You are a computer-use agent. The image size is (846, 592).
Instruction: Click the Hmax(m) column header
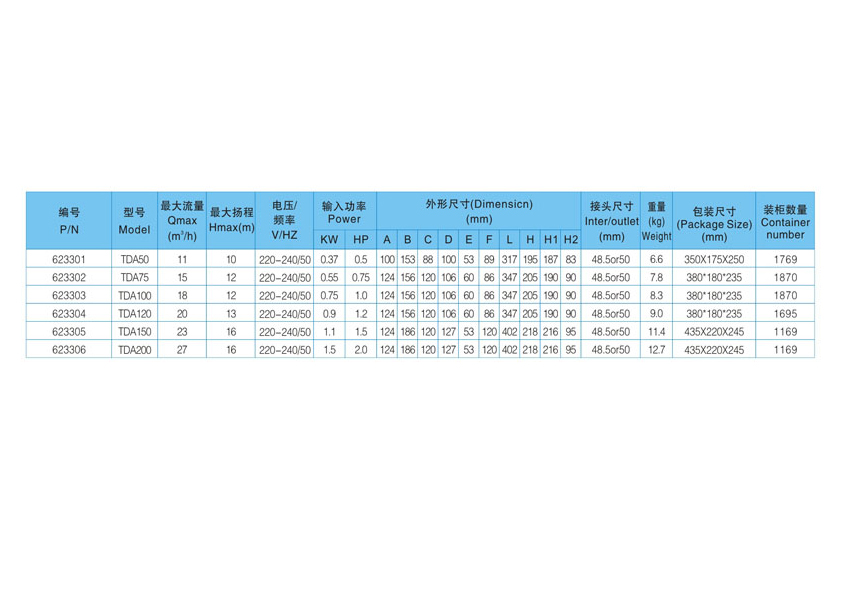coord(231,221)
